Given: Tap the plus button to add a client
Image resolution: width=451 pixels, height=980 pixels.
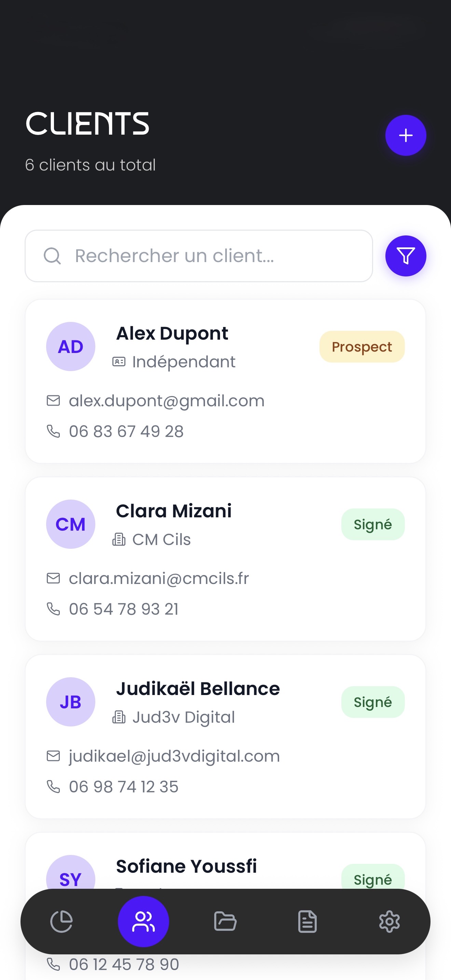Looking at the screenshot, I should tap(405, 135).
